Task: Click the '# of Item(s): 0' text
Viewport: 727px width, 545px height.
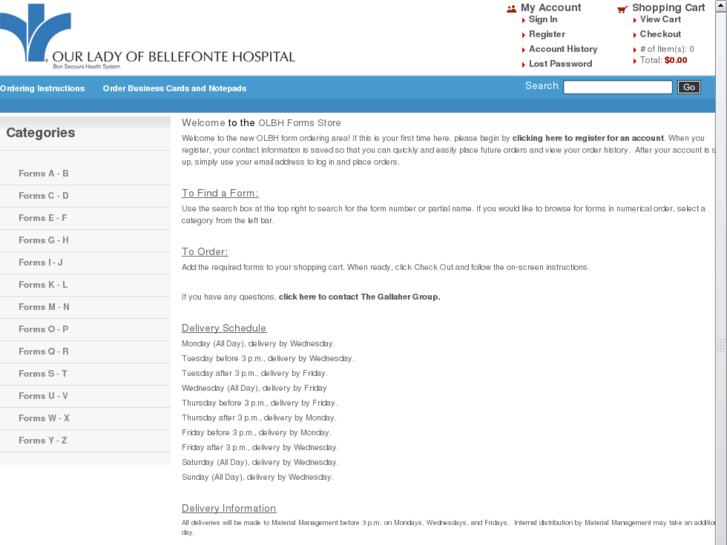Action: point(667,49)
